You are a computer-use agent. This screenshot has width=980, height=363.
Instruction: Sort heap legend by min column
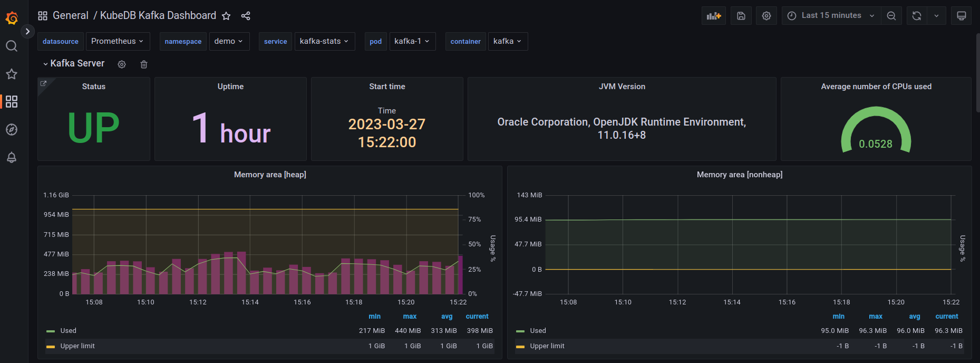pos(374,317)
